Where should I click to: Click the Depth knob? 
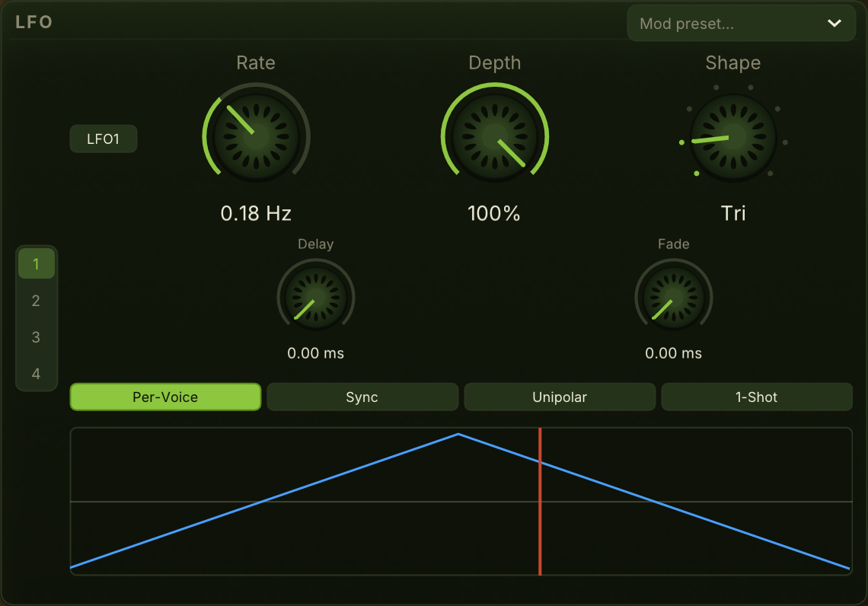[495, 137]
